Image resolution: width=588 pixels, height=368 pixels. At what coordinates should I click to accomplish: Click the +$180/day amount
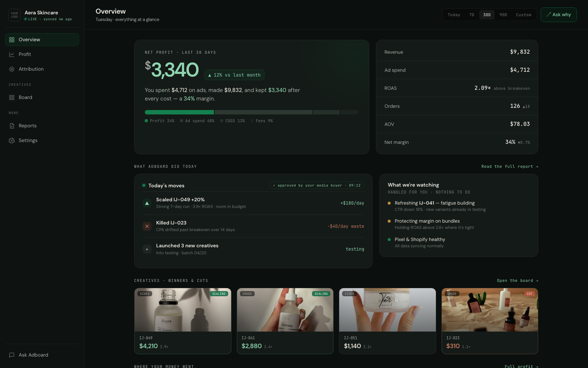(352, 203)
